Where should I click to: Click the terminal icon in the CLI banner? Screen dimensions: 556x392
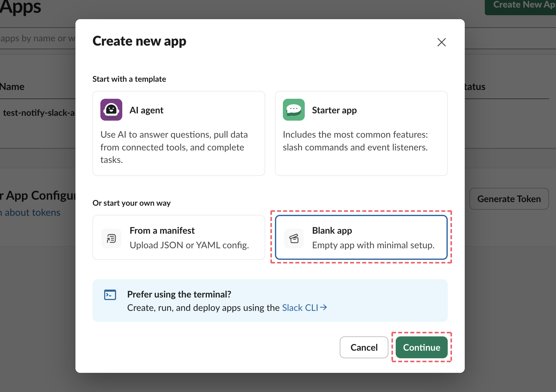(110, 295)
